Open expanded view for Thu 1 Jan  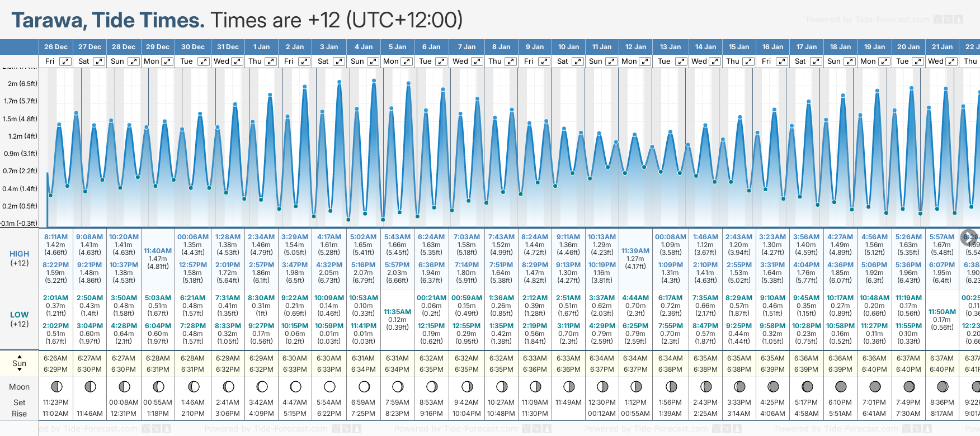pyautogui.click(x=271, y=61)
